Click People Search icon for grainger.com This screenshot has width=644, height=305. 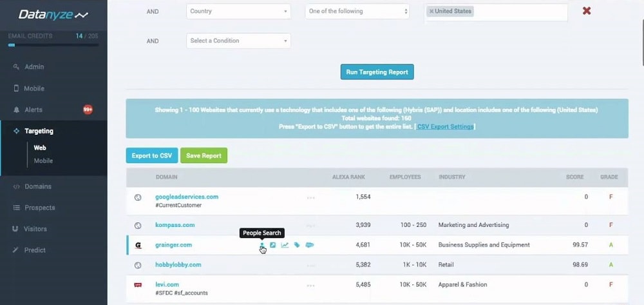click(x=262, y=245)
